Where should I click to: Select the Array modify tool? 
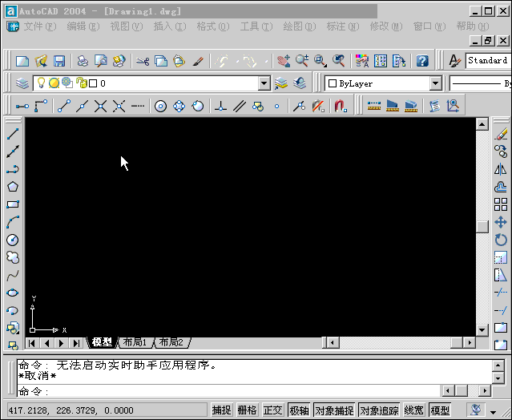501,204
